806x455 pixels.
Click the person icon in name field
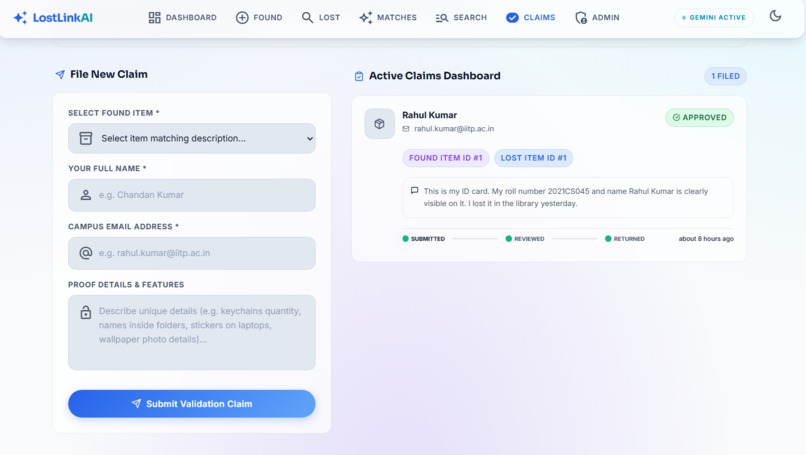[x=86, y=195]
